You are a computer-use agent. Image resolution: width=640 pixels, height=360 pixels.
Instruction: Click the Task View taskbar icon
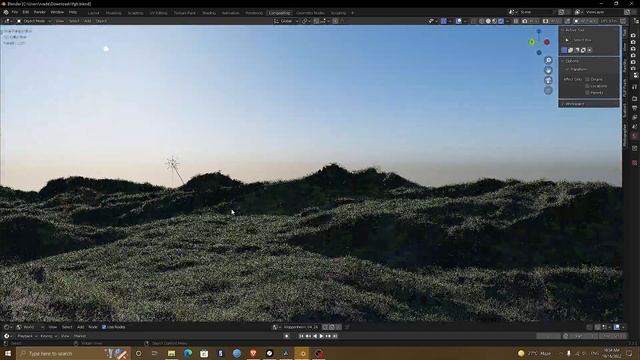pos(155,353)
